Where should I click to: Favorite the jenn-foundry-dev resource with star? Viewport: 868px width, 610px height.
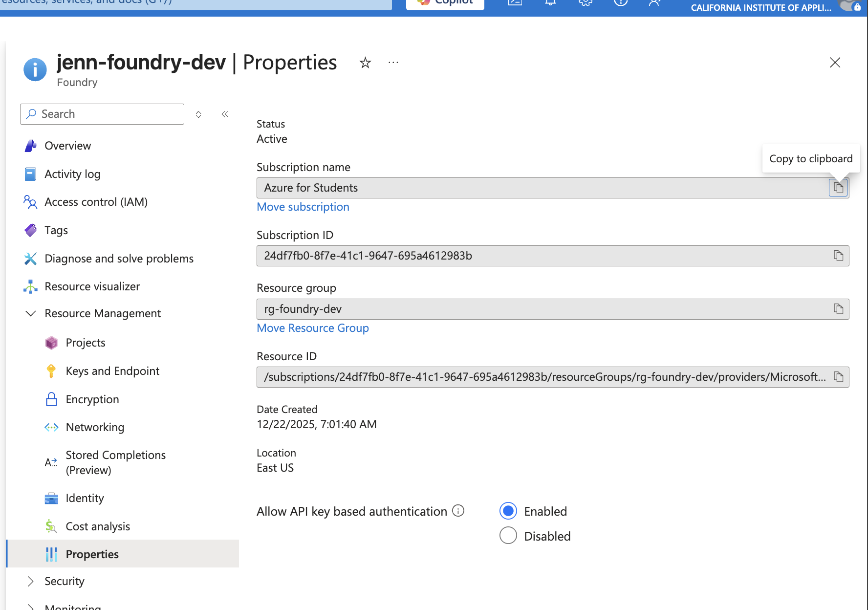point(365,63)
